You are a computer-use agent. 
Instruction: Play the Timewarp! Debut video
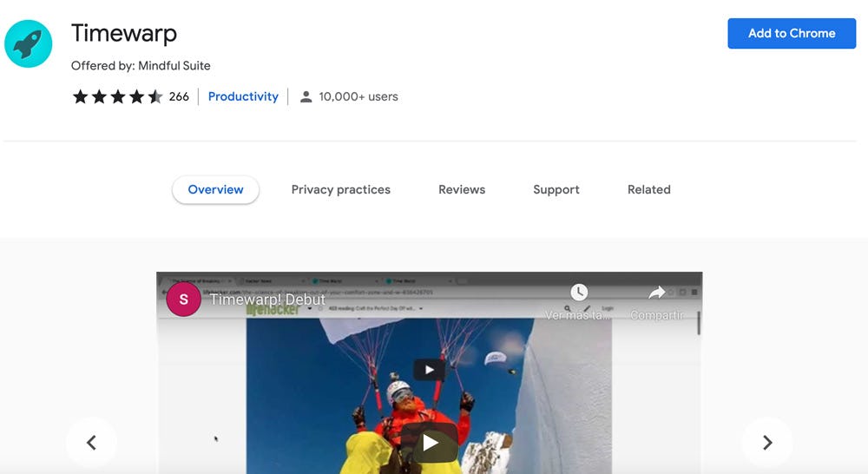point(430,443)
